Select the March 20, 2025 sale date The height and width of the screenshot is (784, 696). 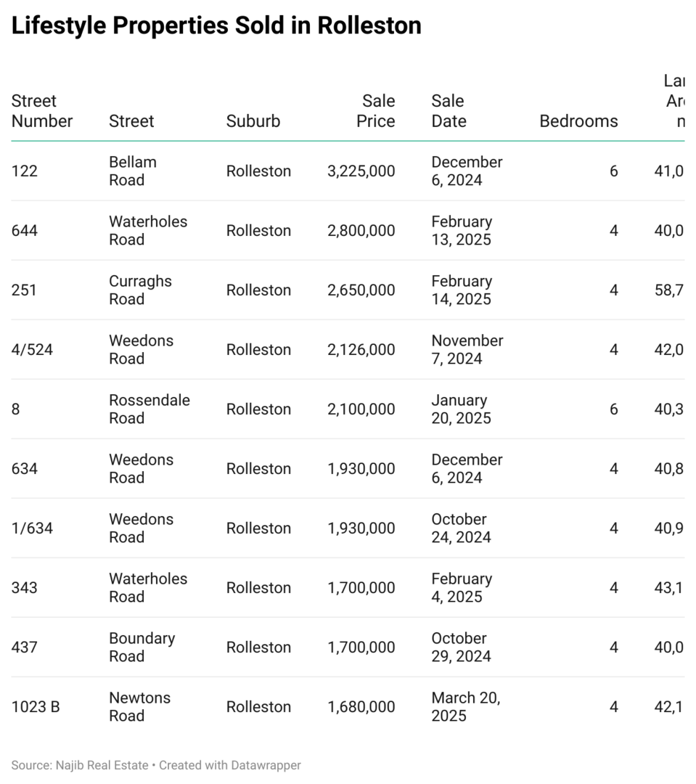click(466, 707)
